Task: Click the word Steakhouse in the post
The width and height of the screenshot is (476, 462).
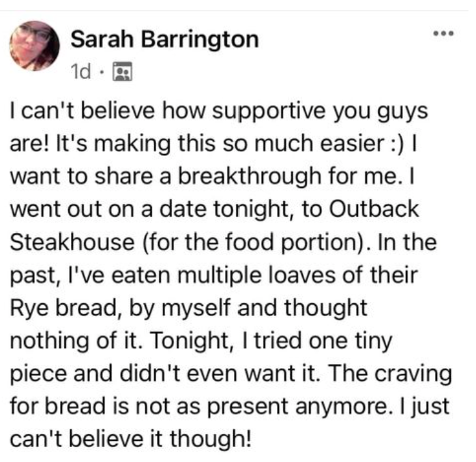Action: click(72, 242)
